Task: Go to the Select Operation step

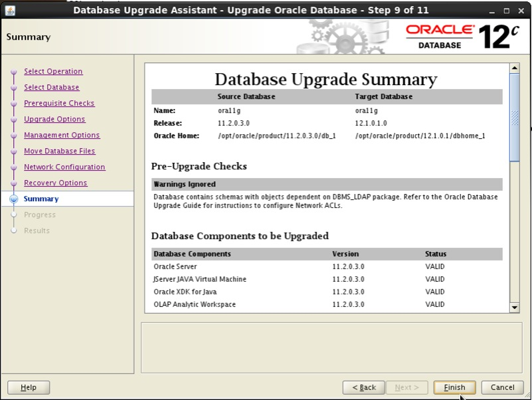Action: click(x=53, y=71)
